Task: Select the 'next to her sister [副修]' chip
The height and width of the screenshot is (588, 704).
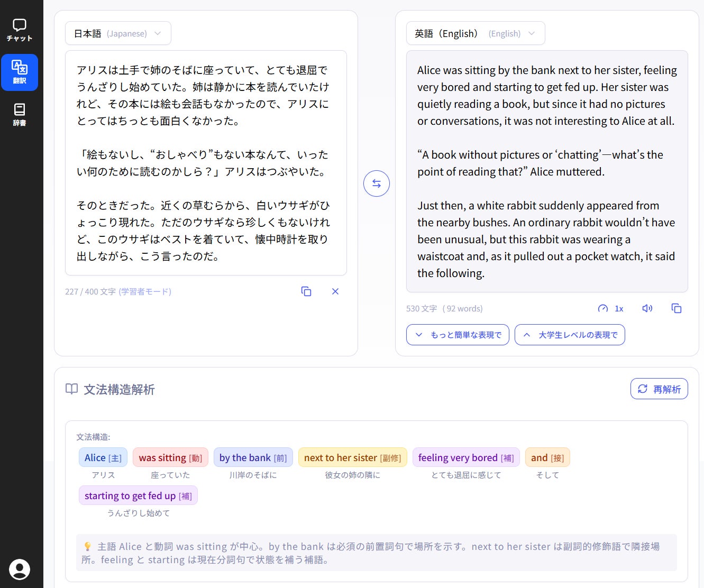Action: click(353, 458)
